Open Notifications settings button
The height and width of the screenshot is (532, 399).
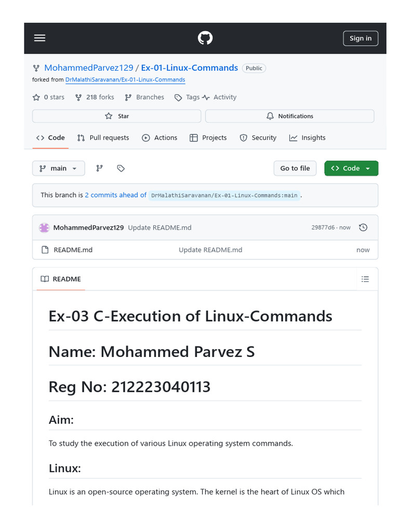click(290, 116)
